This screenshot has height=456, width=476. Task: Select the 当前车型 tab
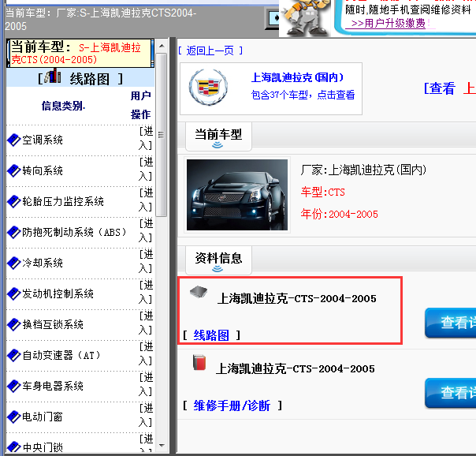pos(218,136)
